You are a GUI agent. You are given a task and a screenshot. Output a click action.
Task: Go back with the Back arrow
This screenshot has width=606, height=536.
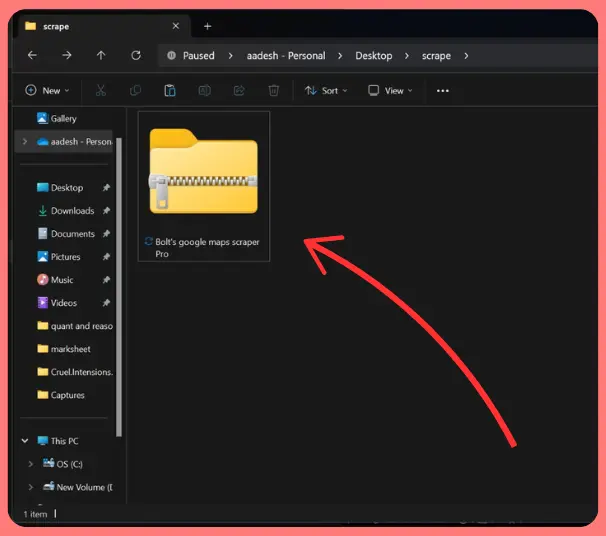tap(32, 55)
